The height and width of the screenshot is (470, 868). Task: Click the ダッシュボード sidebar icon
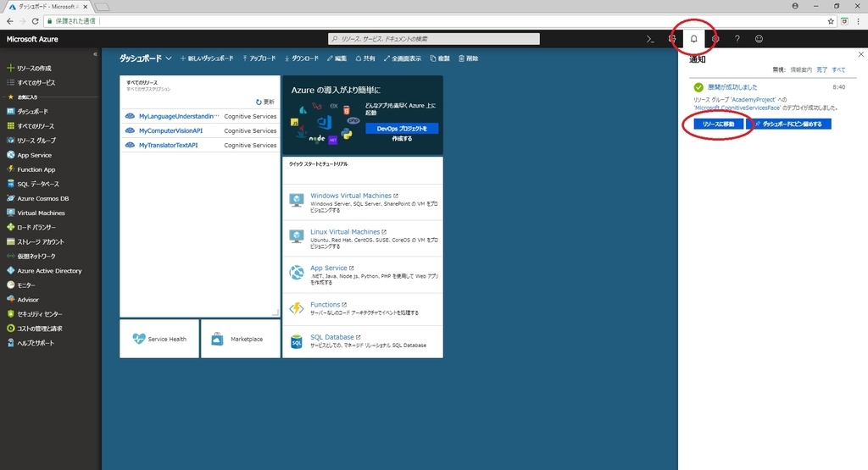(x=10, y=111)
